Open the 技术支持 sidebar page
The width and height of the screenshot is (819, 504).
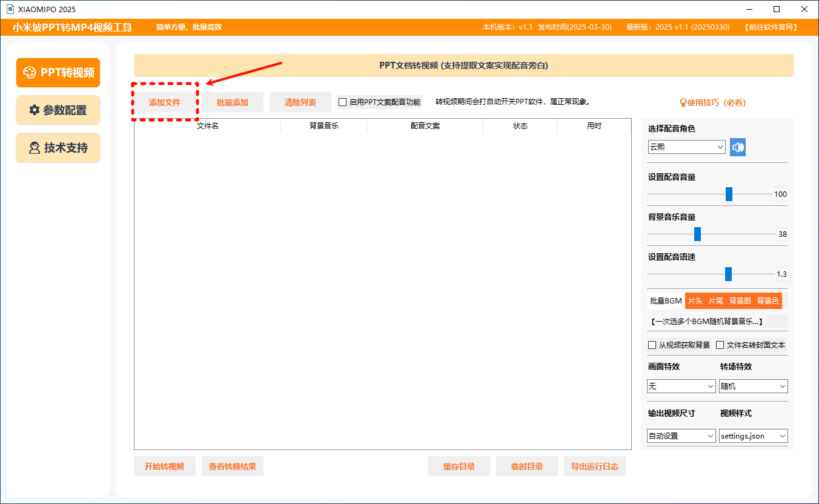[58, 148]
